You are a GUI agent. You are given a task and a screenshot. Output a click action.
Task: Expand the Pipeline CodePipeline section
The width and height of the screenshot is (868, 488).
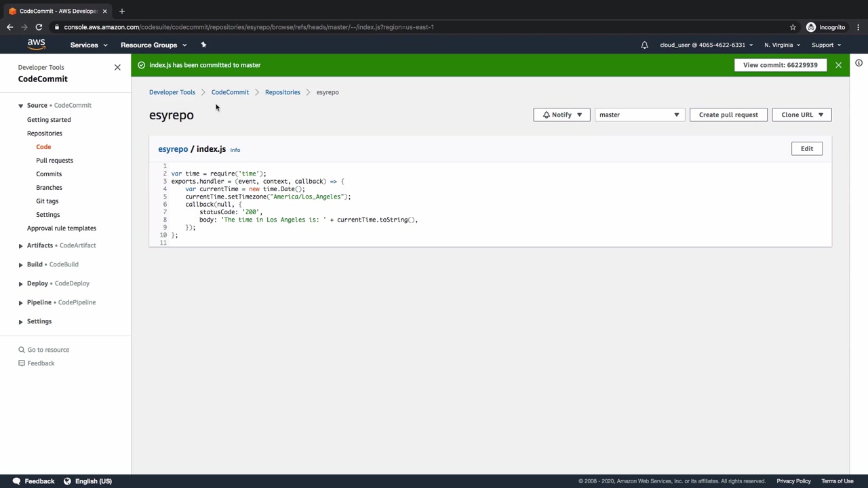point(20,302)
